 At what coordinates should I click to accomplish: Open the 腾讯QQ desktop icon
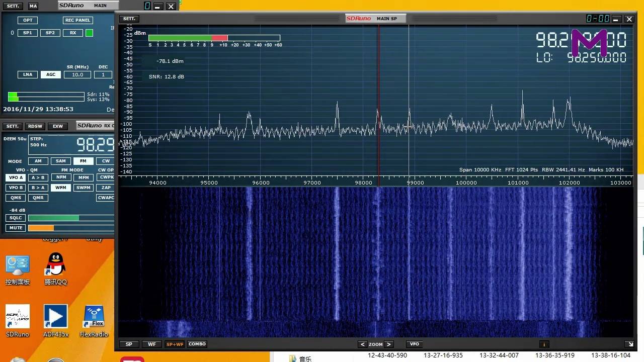pos(56,269)
